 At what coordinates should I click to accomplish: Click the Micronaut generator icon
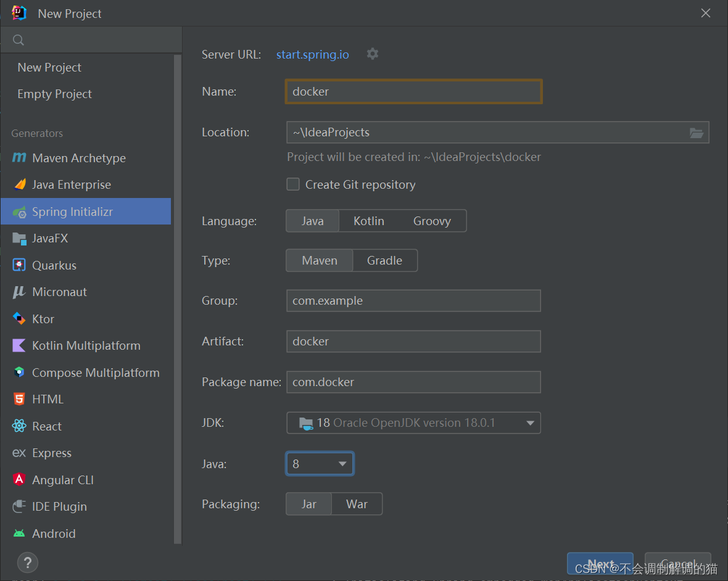[19, 292]
